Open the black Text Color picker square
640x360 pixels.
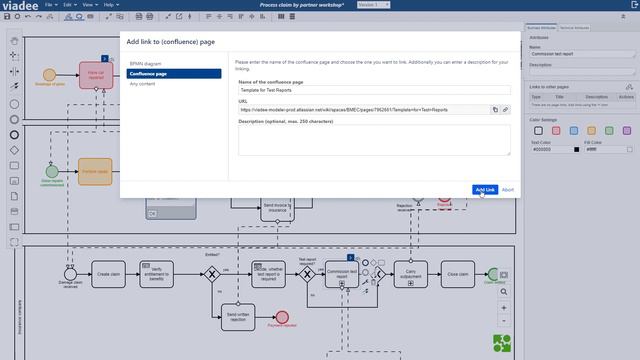coord(576,150)
